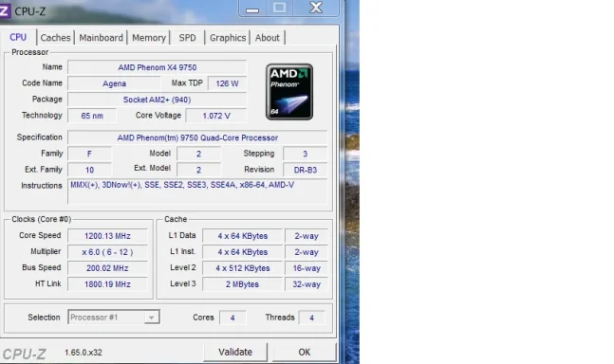Click the Validate button
The width and height of the screenshot is (614, 364).
click(235, 353)
